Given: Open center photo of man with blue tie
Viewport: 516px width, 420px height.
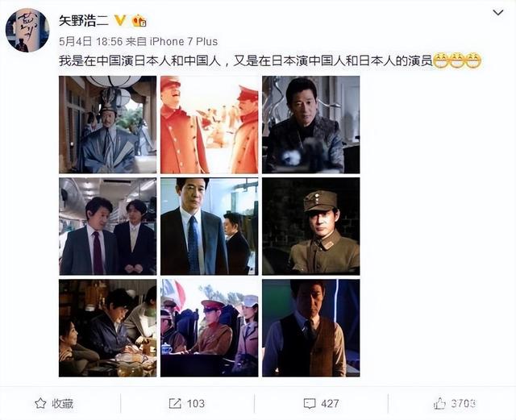Looking at the screenshot, I should tap(210, 227).
